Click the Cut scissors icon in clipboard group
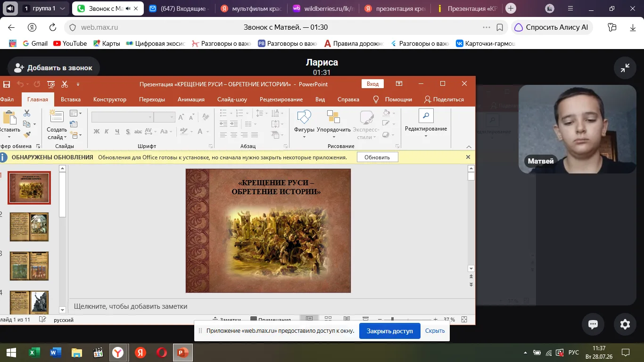This screenshot has height=362, width=644. coord(27,113)
